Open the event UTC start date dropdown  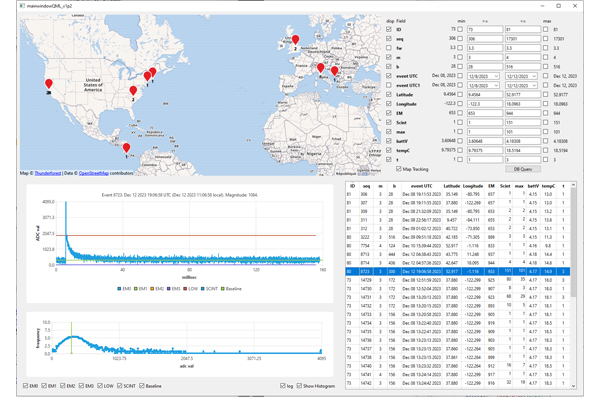[x=496, y=76]
